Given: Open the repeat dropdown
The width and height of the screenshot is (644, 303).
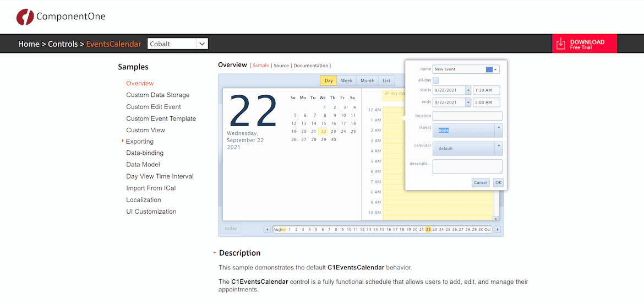Looking at the screenshot, I should (x=499, y=131).
